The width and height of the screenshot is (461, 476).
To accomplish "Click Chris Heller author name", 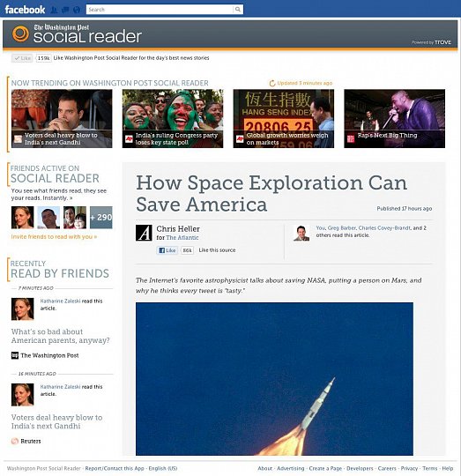I will pyautogui.click(x=178, y=228).
